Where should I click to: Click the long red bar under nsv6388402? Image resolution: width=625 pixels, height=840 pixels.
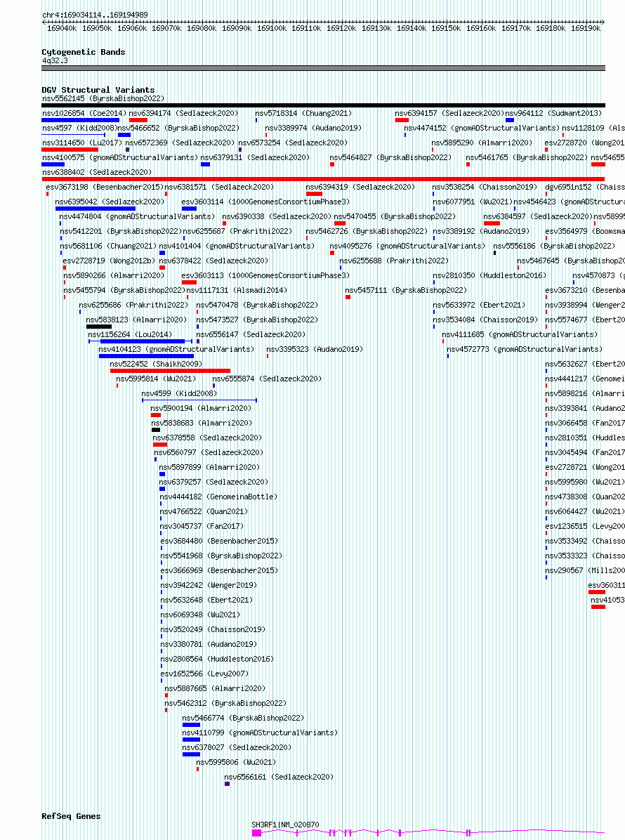tap(324, 179)
